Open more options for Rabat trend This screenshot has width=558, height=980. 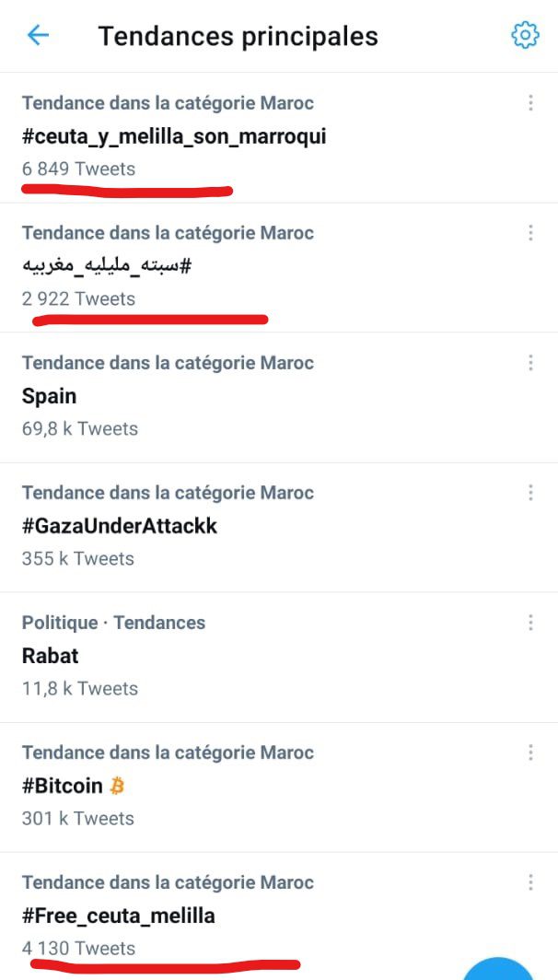pyautogui.click(x=530, y=623)
